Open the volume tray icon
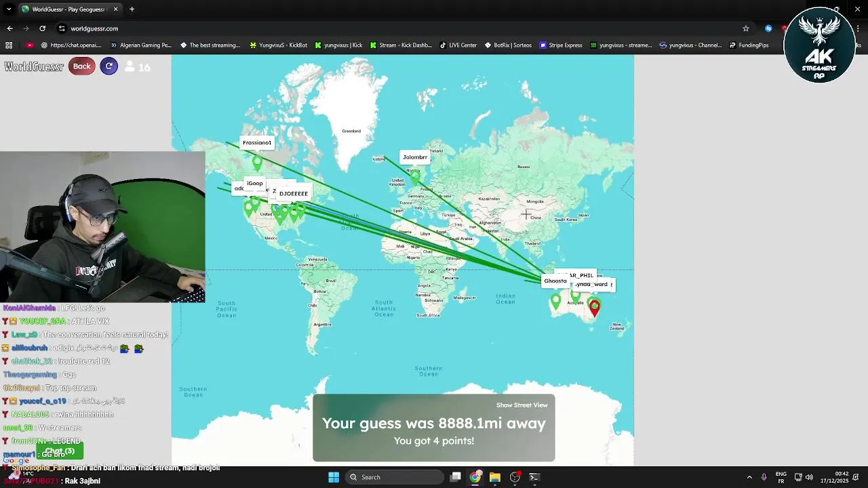 [x=809, y=477]
